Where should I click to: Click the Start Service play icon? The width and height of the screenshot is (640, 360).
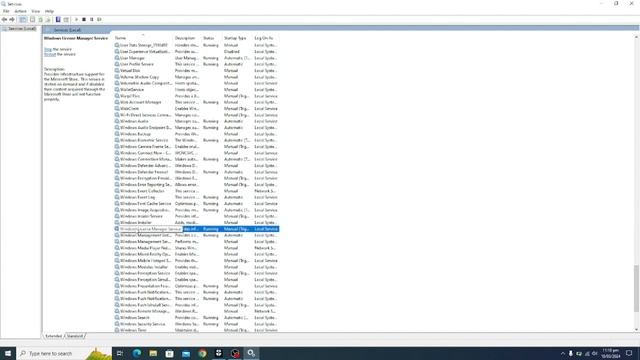tap(76, 20)
